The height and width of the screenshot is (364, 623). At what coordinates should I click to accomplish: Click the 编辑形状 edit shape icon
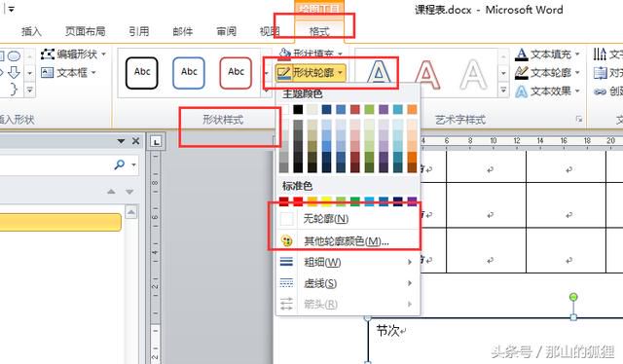click(48, 54)
